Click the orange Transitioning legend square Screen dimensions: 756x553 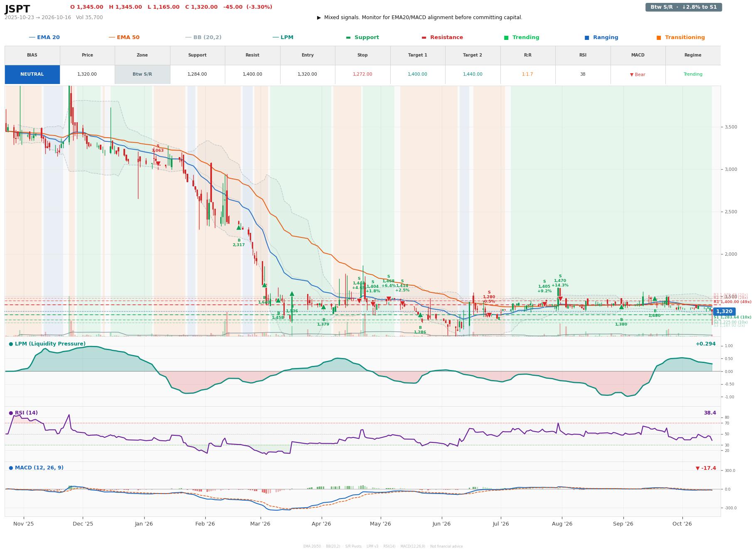tap(659, 38)
